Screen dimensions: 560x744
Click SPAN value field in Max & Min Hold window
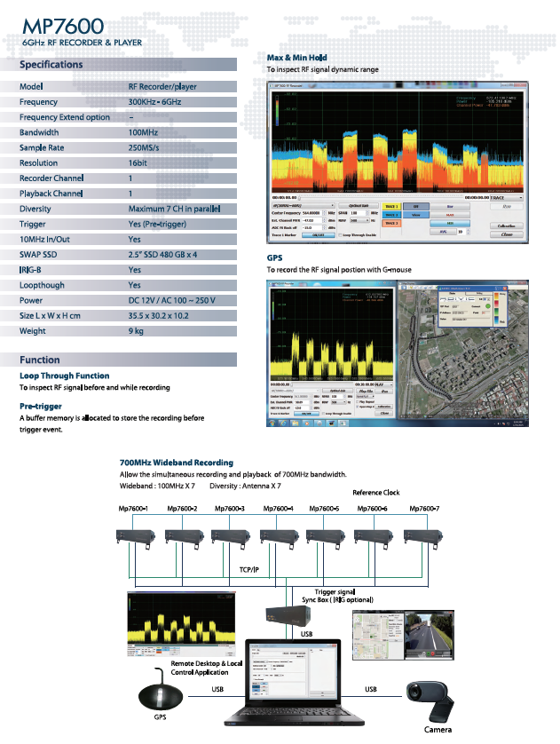tap(359, 213)
